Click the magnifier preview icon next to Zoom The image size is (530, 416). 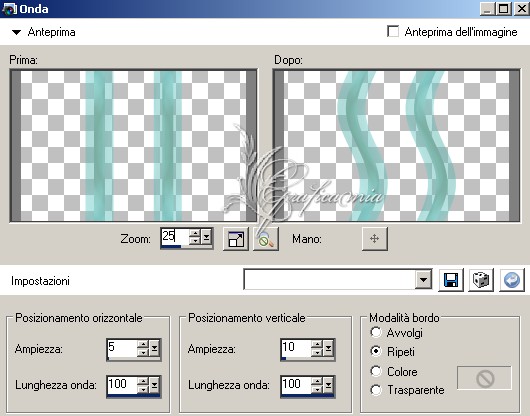pyautogui.click(x=266, y=239)
